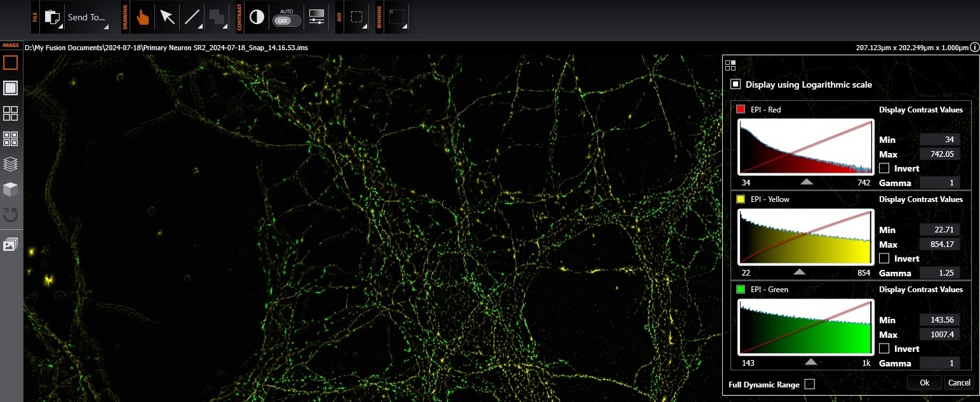Select the pan hand tool
This screenshot has width=980, height=402.
[x=143, y=17]
